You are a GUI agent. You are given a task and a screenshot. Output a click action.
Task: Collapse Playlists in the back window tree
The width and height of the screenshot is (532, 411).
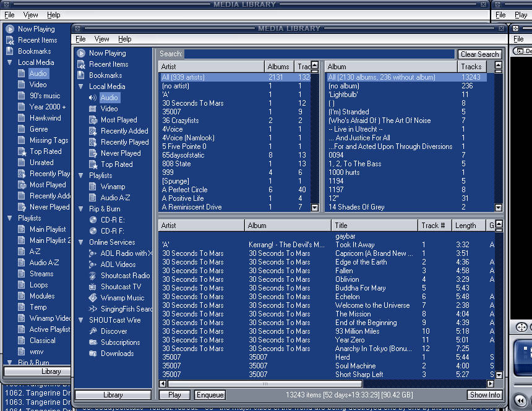click(x=9, y=218)
